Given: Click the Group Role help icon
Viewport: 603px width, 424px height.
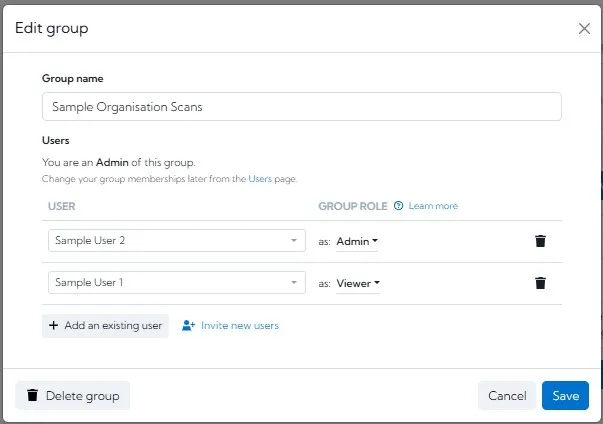Looking at the screenshot, I should click(x=398, y=206).
